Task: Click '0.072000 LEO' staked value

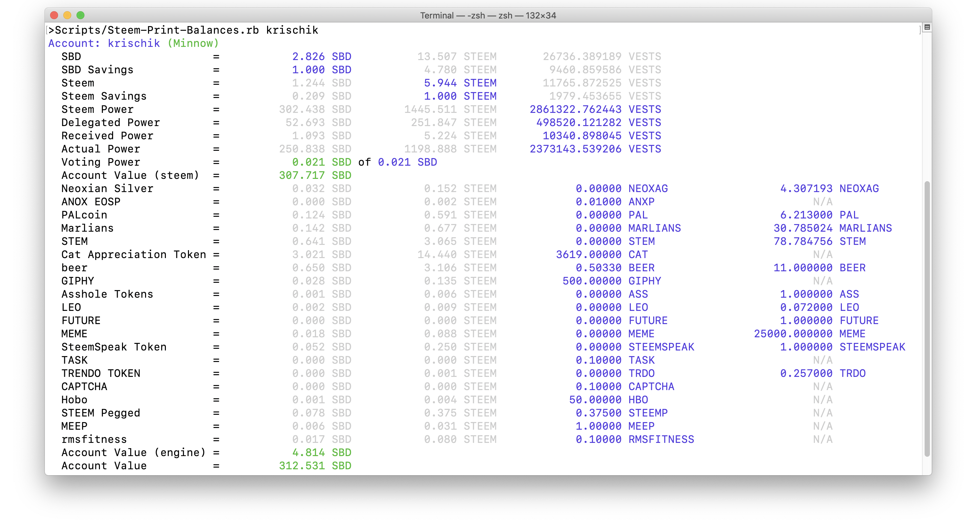Action: pos(819,308)
